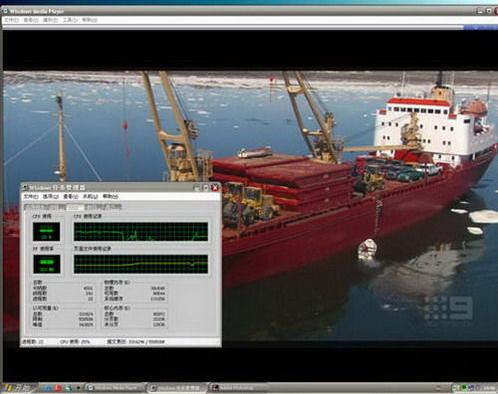498x394 pixels.
Task: Maximize the Task Manager window
Action: pos(206,188)
